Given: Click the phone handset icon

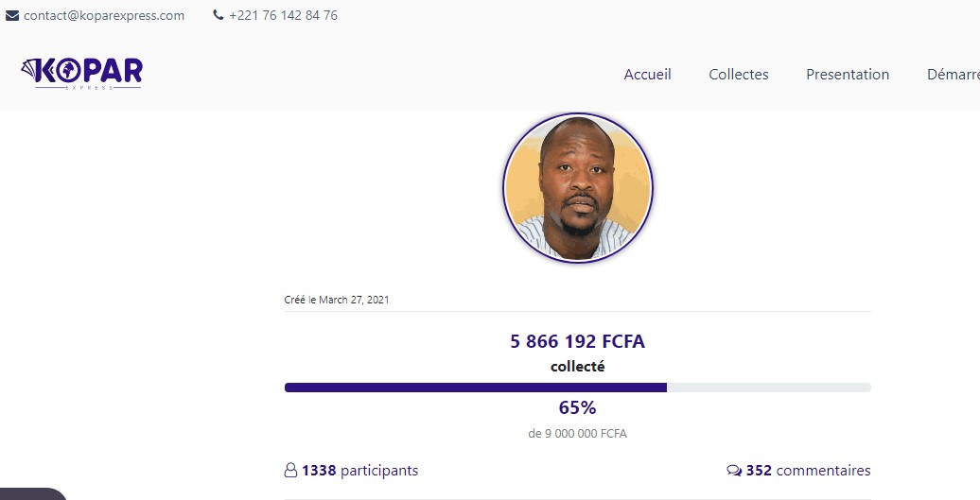Looking at the screenshot, I should (x=219, y=16).
